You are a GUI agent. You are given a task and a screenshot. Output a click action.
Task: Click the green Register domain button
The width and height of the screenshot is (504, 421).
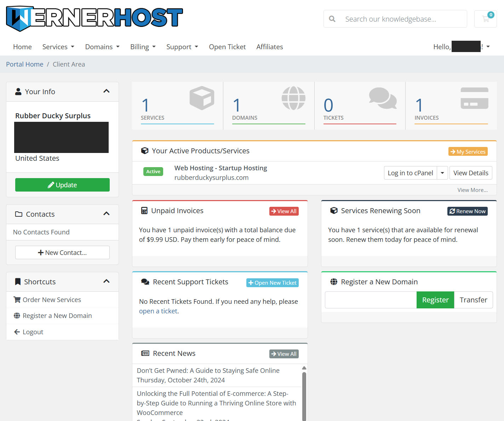pyautogui.click(x=435, y=300)
